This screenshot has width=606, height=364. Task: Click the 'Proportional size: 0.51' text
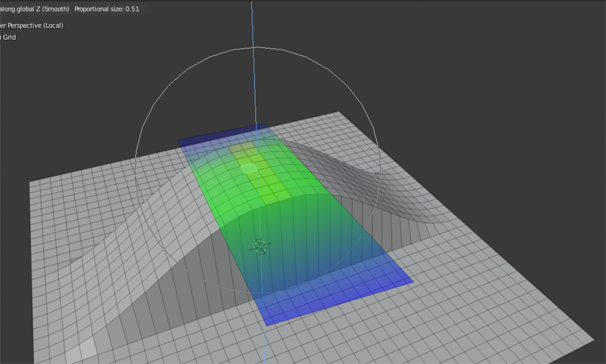pos(107,9)
